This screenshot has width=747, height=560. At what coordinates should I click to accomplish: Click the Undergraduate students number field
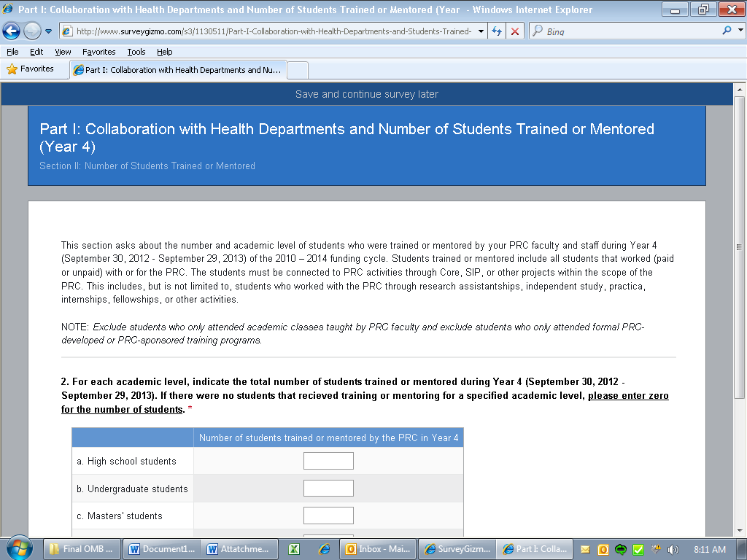(329, 488)
